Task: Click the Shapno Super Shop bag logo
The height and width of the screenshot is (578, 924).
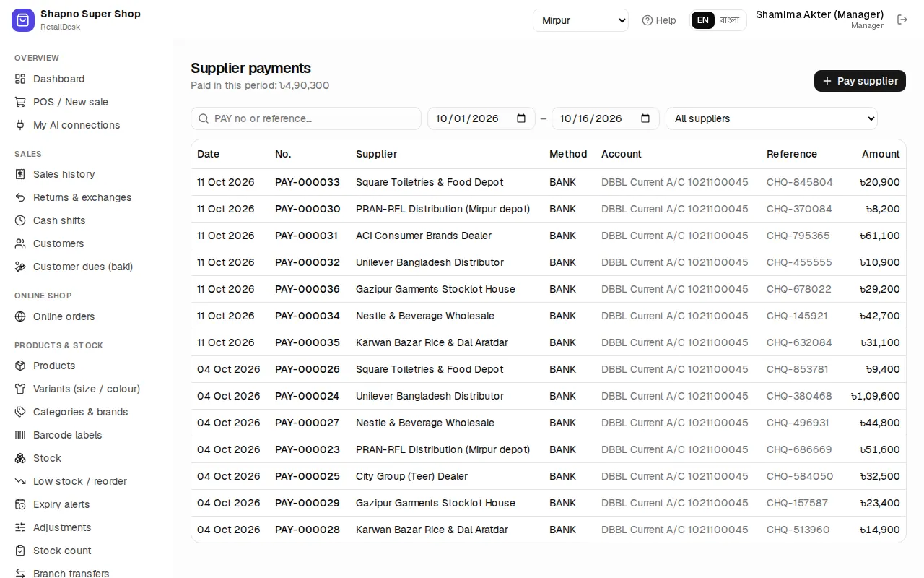Action: point(23,20)
